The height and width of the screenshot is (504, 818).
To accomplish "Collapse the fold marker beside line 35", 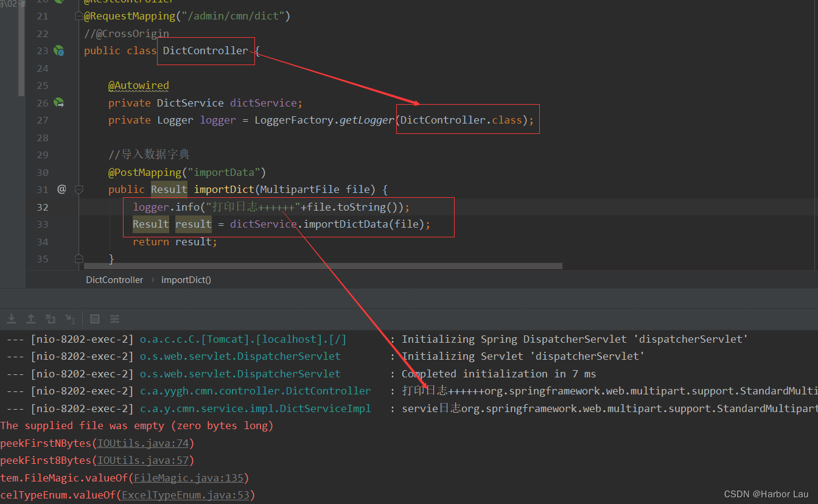I will 78,258.
